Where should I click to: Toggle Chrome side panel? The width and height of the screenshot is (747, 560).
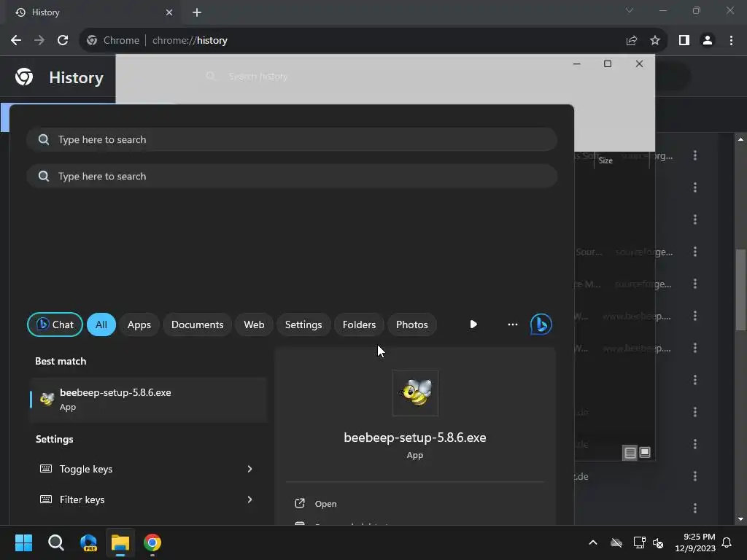[684, 41]
